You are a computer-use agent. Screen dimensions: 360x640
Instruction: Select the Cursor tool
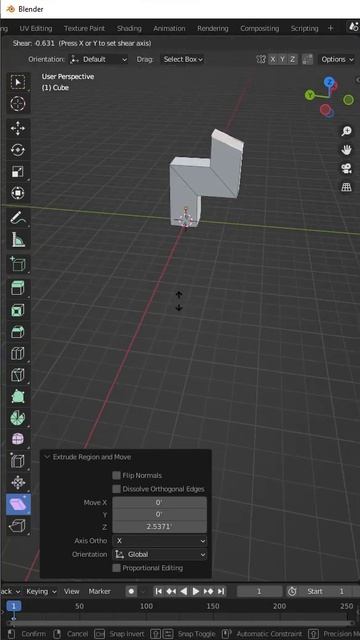[18, 104]
